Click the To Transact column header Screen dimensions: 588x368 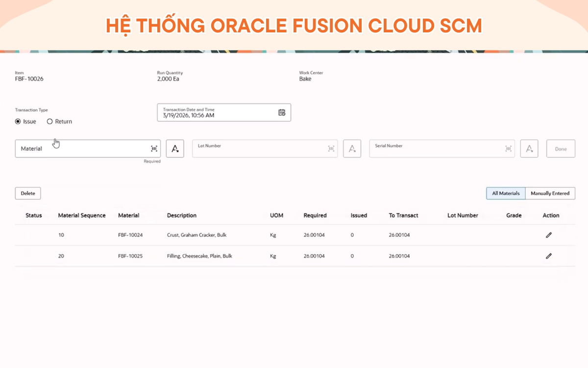click(404, 215)
